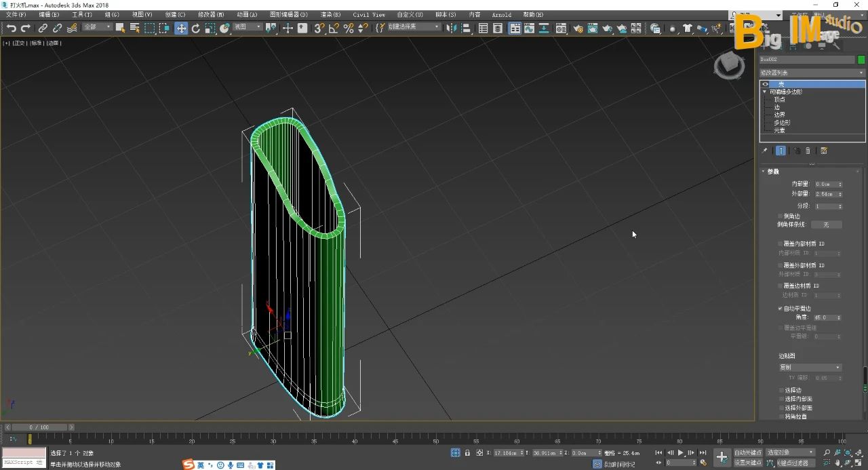Click the Select and Place icon

coord(224,28)
